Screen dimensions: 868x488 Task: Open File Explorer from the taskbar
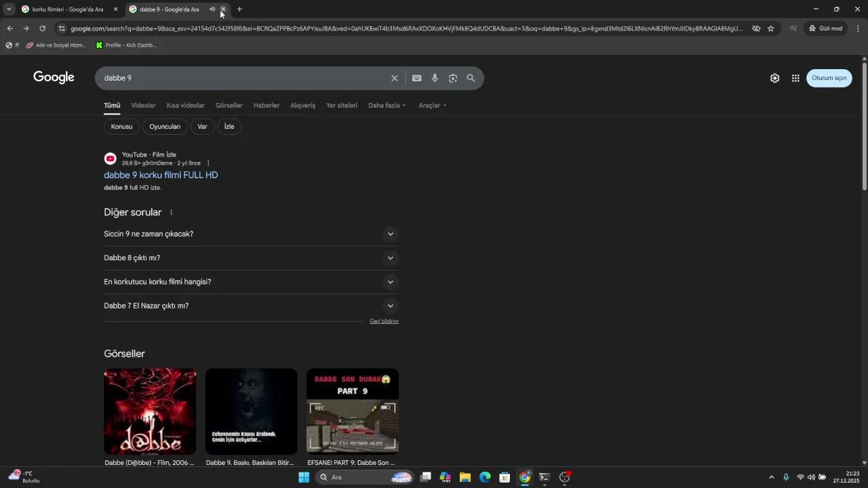tap(465, 477)
